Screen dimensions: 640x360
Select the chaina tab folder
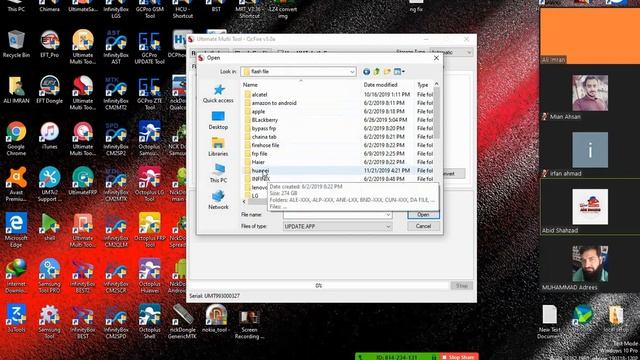point(264,137)
